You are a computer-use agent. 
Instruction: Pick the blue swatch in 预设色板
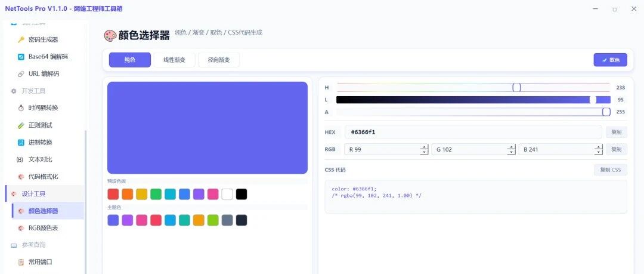[x=184, y=194]
